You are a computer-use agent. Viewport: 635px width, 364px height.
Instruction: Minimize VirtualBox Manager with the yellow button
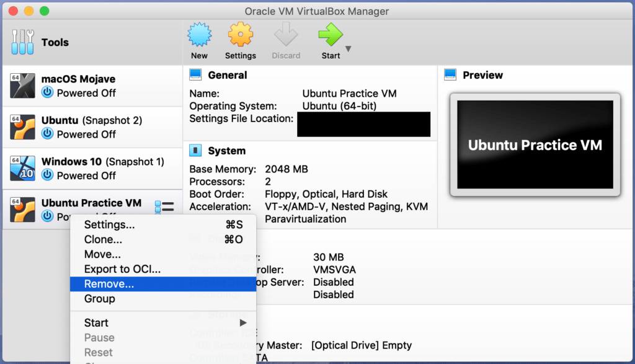[x=29, y=11]
